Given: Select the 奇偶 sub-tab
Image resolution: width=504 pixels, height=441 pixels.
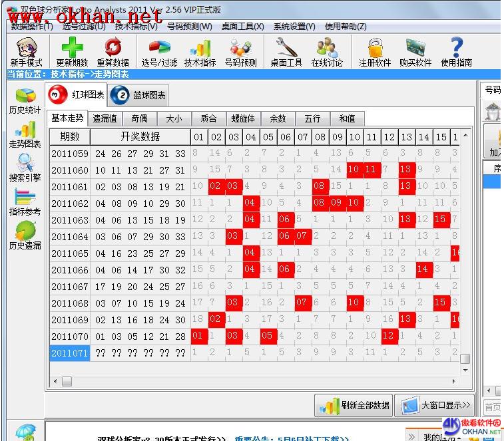Looking at the screenshot, I should [x=140, y=119].
